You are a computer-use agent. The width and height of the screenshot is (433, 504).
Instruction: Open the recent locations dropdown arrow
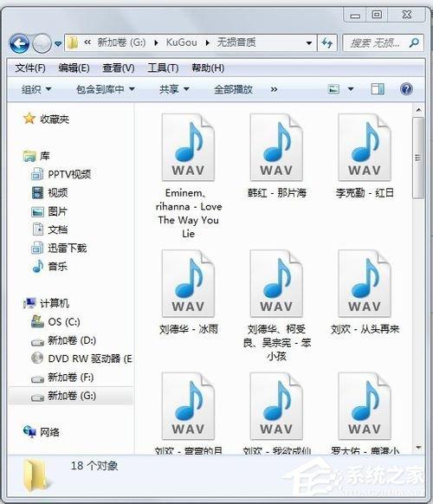pyautogui.click(x=58, y=43)
